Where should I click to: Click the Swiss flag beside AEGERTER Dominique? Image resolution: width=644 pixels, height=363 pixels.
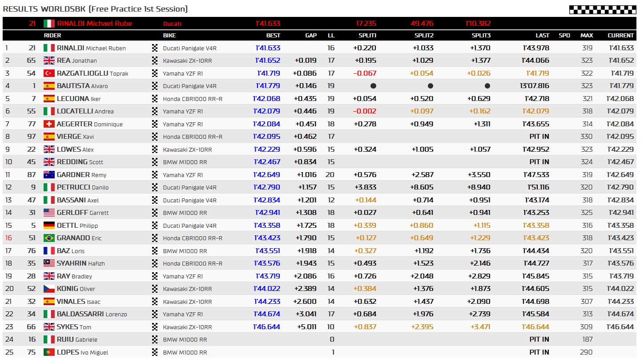(x=49, y=124)
